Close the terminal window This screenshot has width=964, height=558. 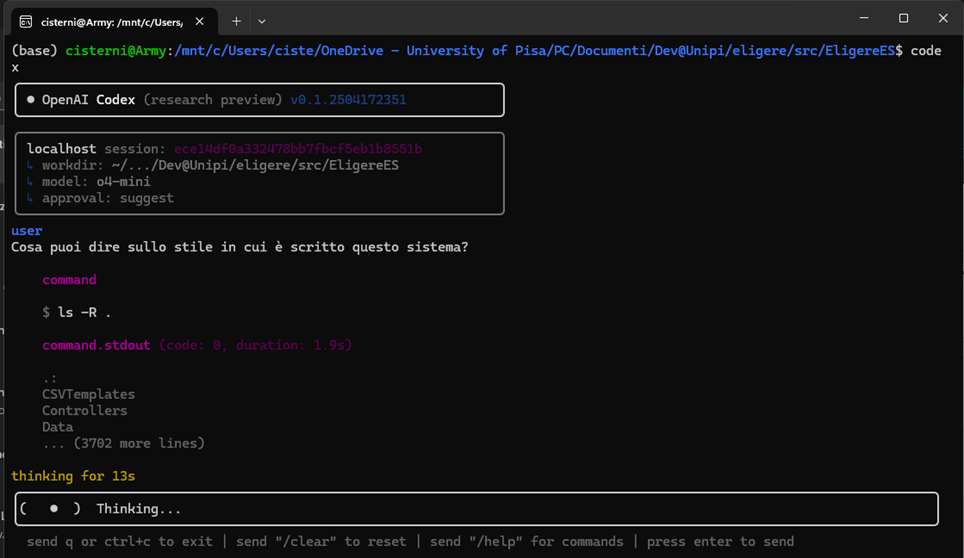pyautogui.click(x=942, y=18)
